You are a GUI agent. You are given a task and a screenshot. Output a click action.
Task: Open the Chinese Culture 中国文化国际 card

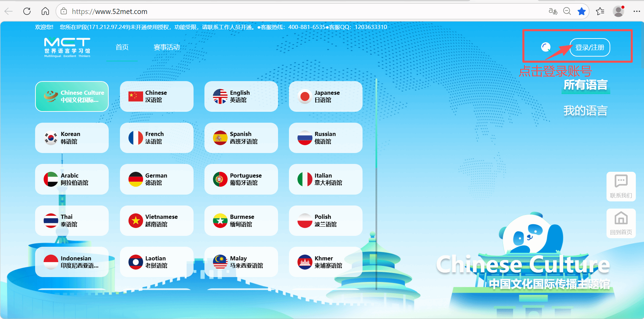click(x=72, y=96)
